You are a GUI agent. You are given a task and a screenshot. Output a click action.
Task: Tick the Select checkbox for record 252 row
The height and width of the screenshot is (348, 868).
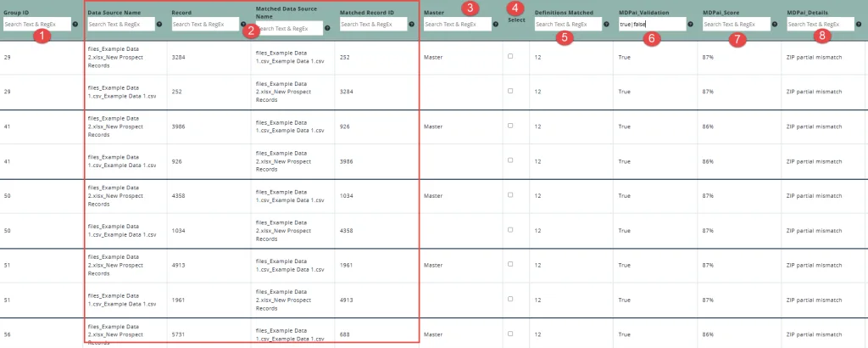pos(510,91)
